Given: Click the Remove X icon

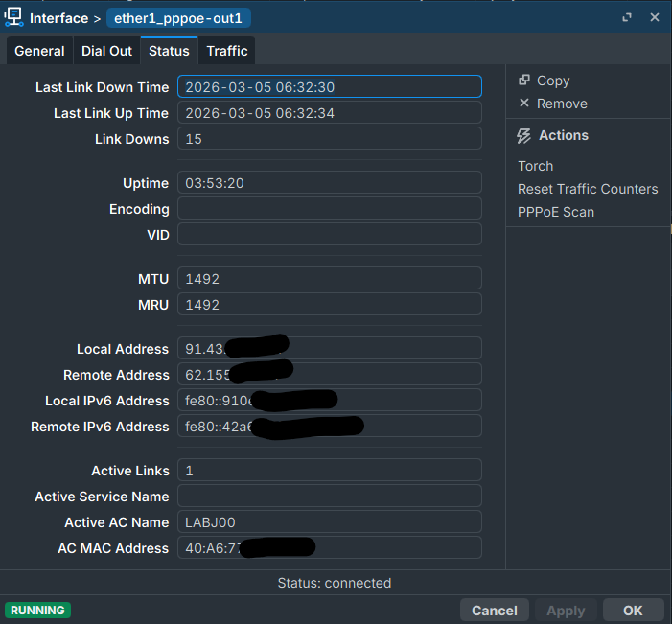Looking at the screenshot, I should pyautogui.click(x=524, y=104).
